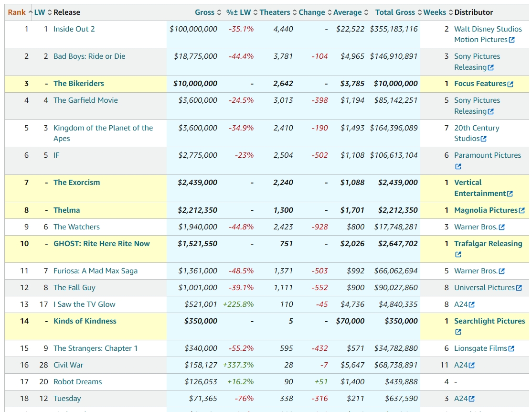Click the $100,000,000 gross value
Image resolution: width=532 pixels, height=412 pixels.
coord(193,29)
